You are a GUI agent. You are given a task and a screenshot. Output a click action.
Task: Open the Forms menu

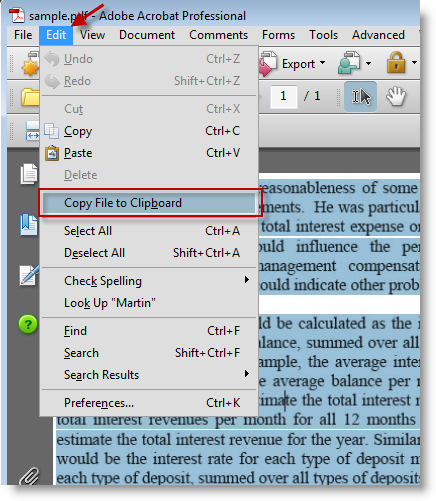278,35
